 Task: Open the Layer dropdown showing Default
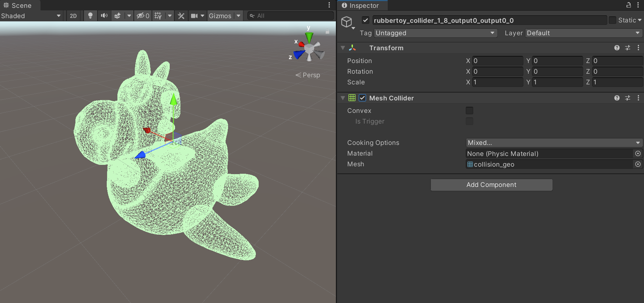(x=584, y=33)
